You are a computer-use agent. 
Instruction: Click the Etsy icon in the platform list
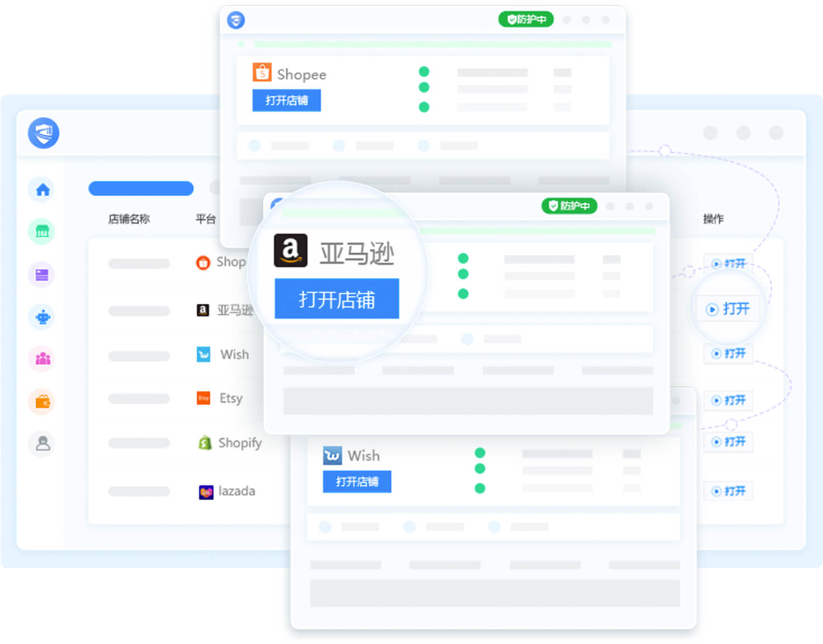(x=204, y=398)
